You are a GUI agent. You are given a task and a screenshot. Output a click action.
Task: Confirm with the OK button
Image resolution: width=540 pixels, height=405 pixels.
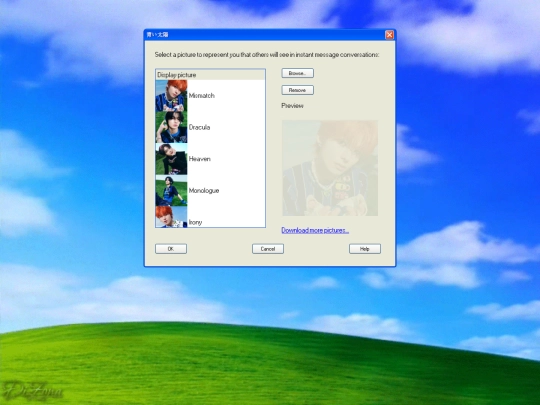(171, 249)
